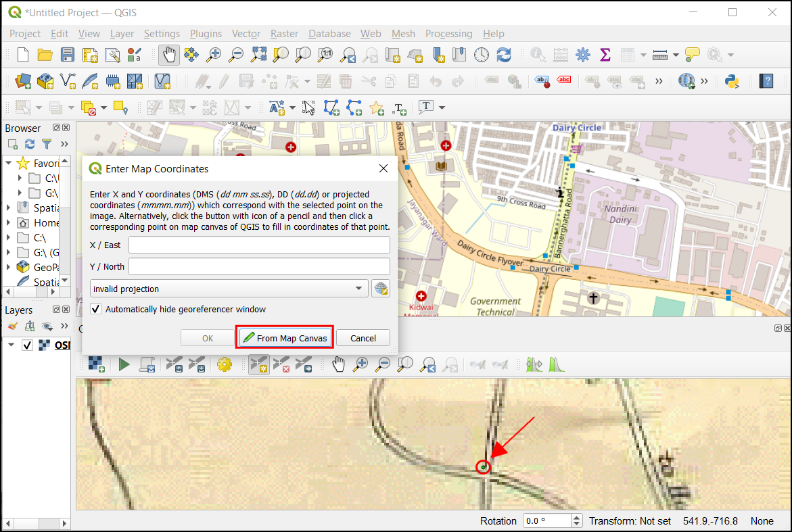Click the X / East coordinate field

click(259, 245)
